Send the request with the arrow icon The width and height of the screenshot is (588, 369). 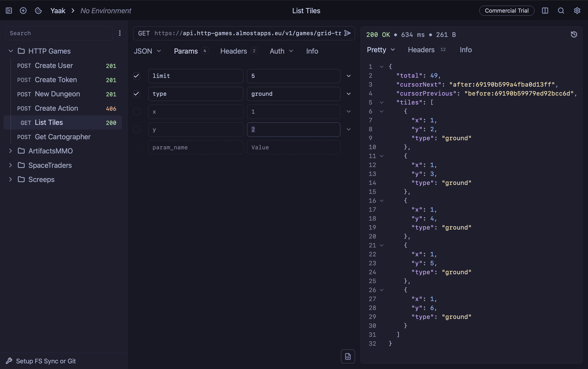coord(347,33)
